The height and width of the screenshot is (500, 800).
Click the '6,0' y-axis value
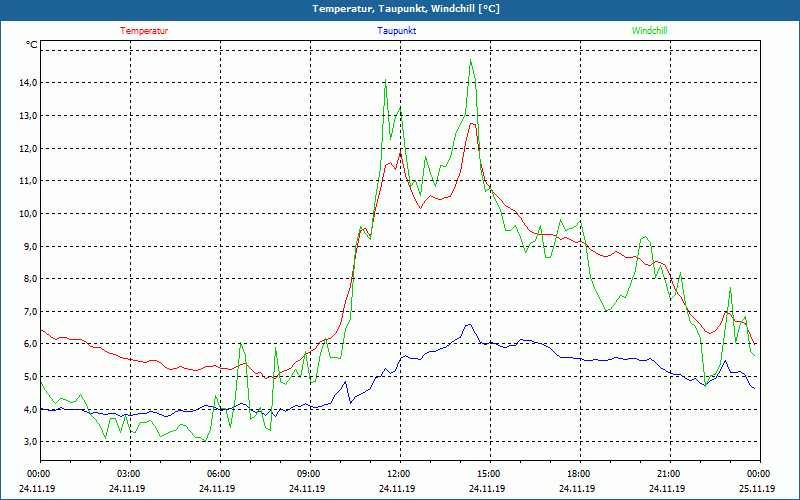[x=31, y=344]
